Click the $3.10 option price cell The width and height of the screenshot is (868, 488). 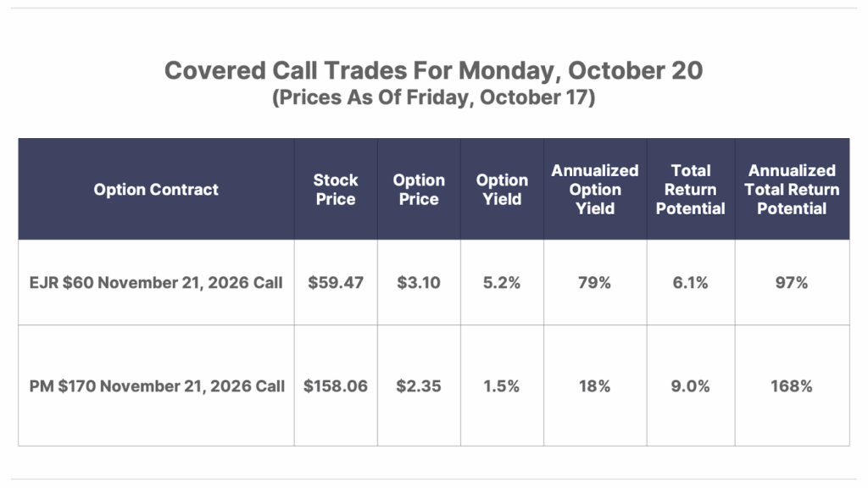[x=419, y=283]
